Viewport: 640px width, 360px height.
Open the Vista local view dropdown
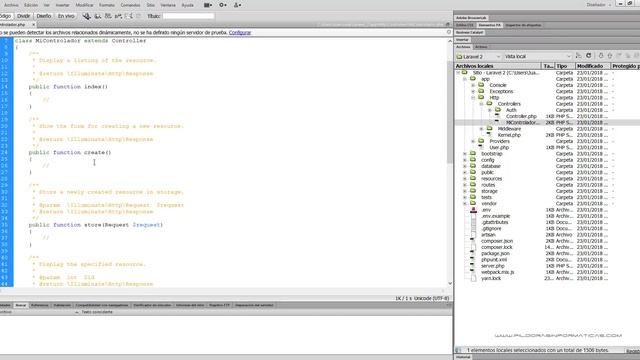(x=537, y=56)
